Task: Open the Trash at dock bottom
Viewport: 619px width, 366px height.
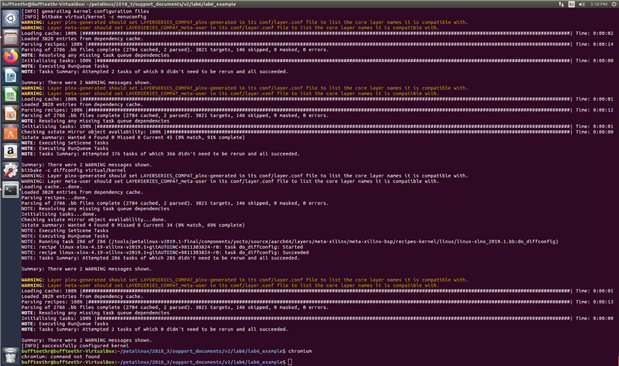Action: click(x=11, y=356)
